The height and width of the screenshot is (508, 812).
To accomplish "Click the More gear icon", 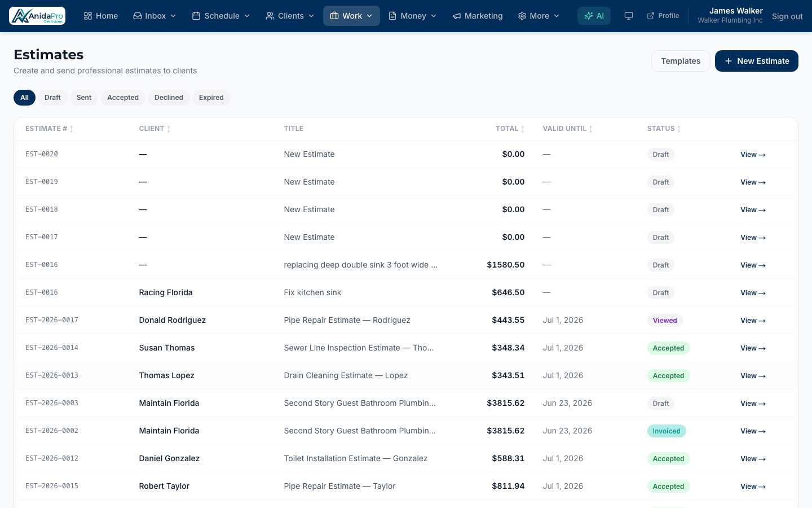I will pos(522,16).
